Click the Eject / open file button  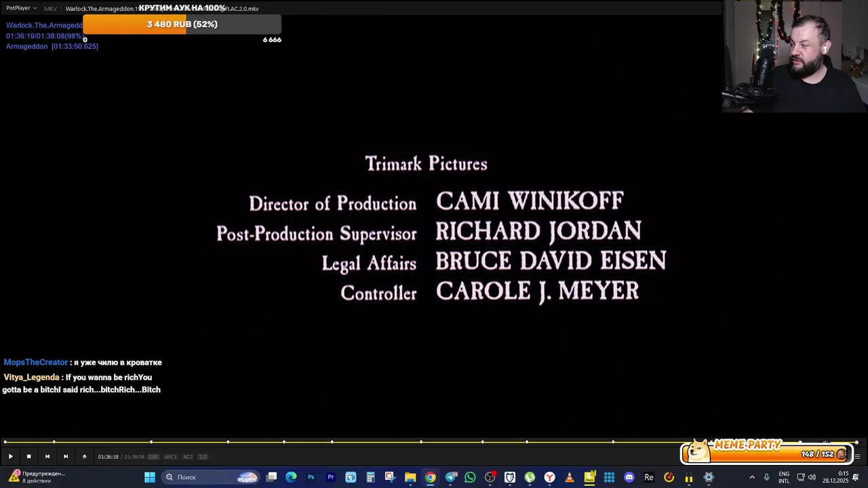(84, 457)
